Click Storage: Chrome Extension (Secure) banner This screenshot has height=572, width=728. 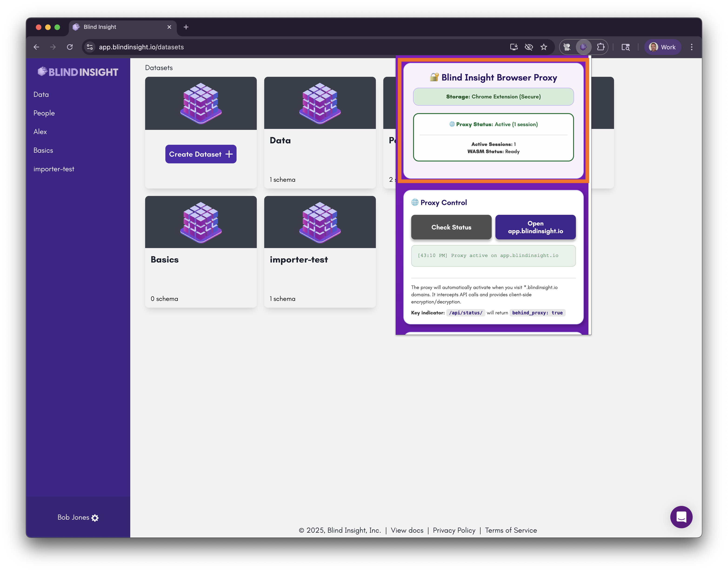[x=493, y=97]
